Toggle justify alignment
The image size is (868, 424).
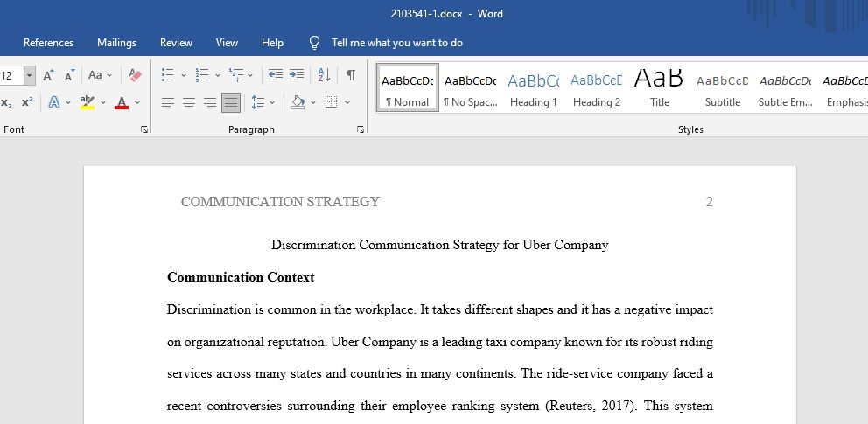tap(231, 102)
